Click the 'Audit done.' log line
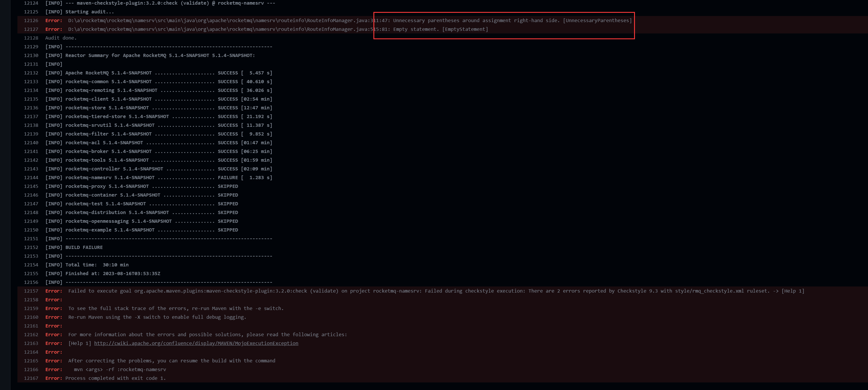The width and height of the screenshot is (868, 390). pyautogui.click(x=61, y=38)
